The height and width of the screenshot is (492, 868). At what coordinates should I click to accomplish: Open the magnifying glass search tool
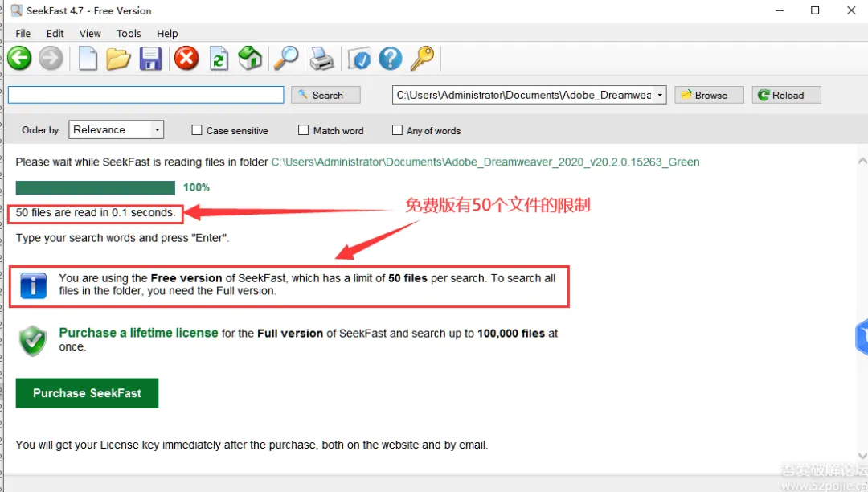point(286,58)
